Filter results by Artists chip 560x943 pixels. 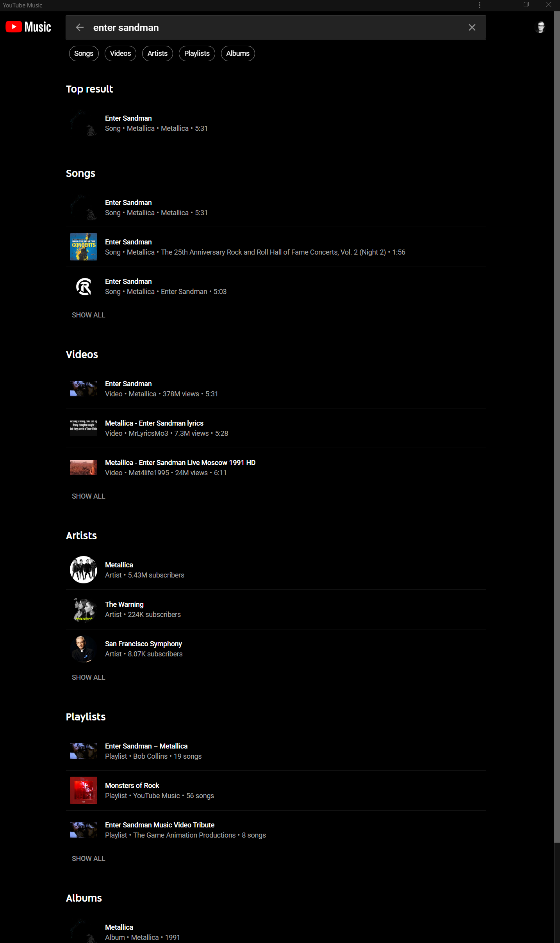point(157,53)
